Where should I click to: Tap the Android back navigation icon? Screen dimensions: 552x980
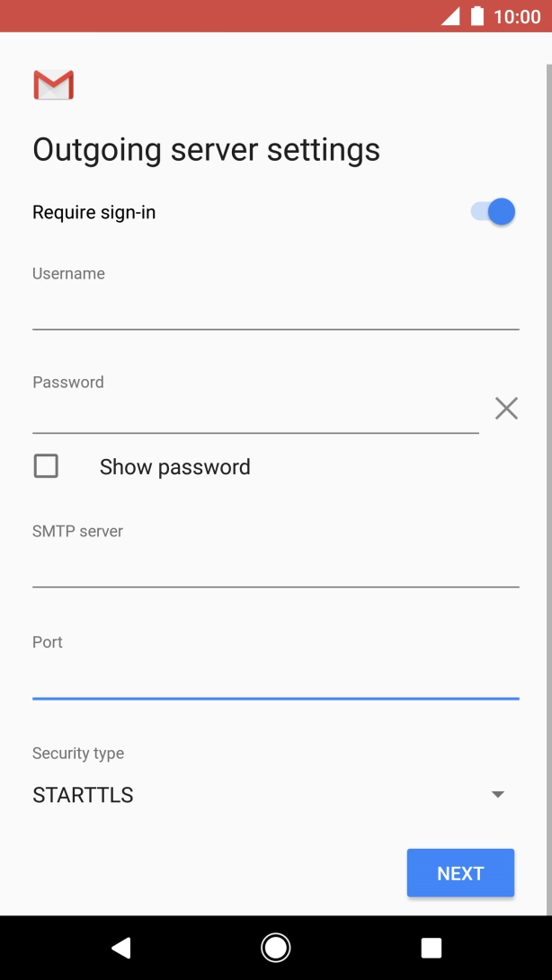[x=120, y=947]
